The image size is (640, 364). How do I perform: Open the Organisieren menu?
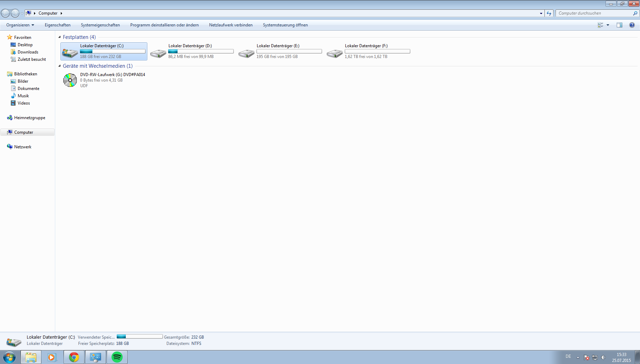click(x=20, y=25)
